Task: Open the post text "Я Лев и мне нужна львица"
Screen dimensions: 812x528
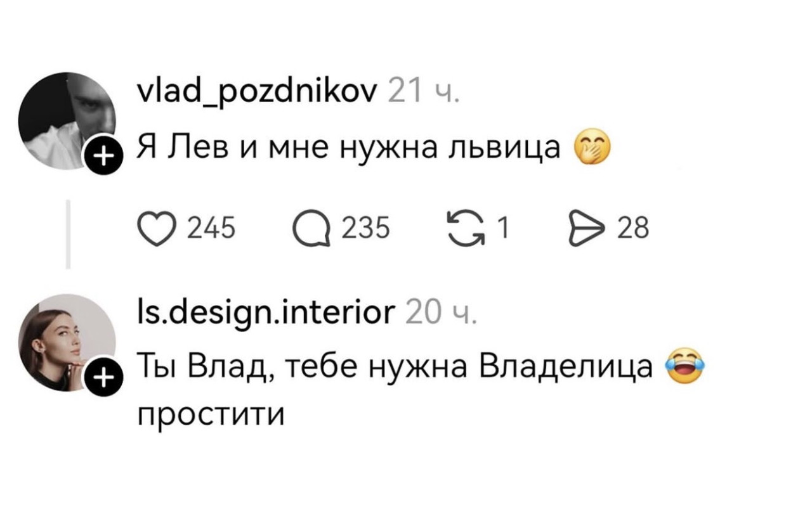Action: [x=349, y=148]
